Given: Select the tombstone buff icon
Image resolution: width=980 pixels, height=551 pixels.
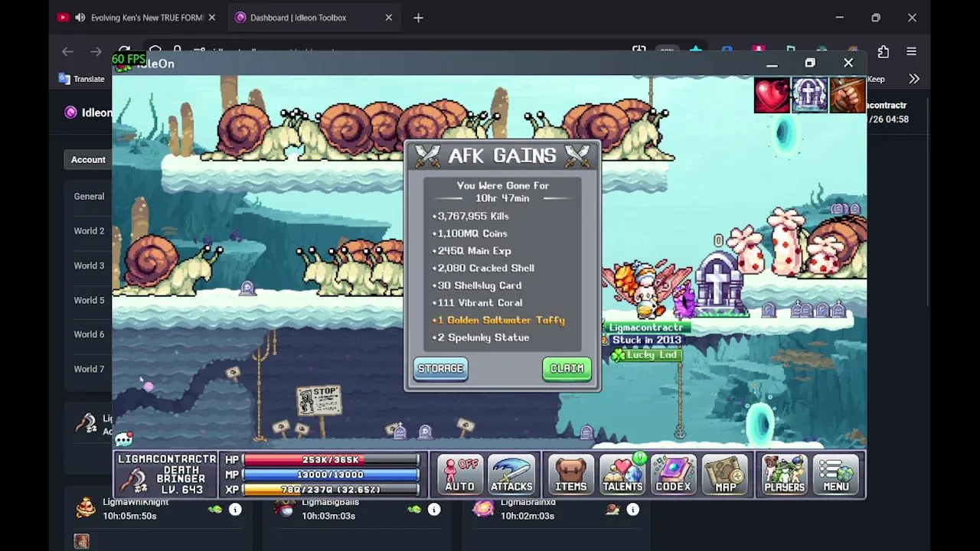Looking at the screenshot, I should pos(809,95).
